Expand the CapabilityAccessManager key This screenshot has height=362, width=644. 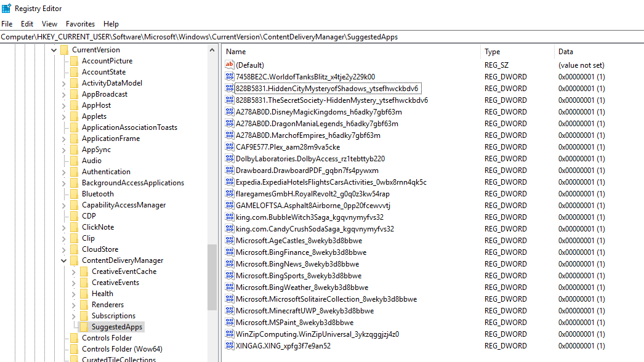(63, 206)
